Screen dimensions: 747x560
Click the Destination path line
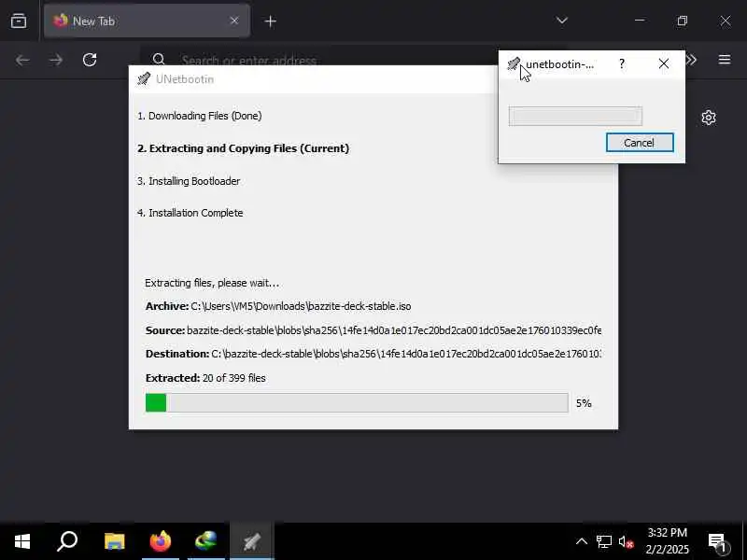coord(373,354)
